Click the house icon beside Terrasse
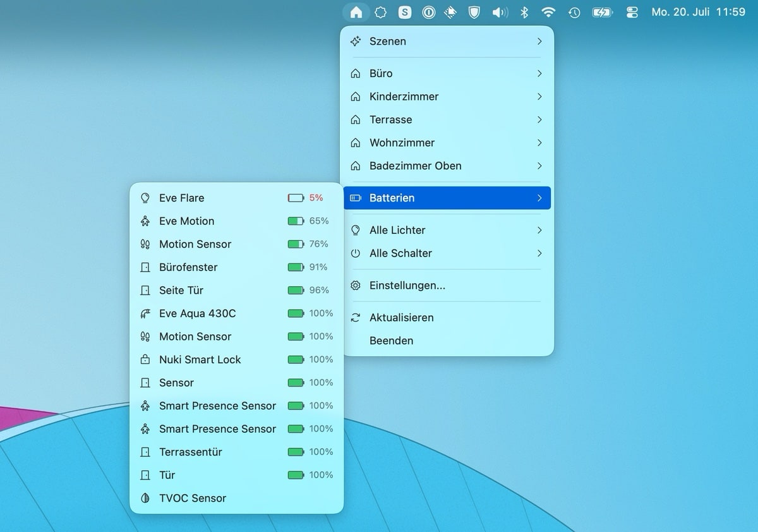758x532 pixels. click(x=356, y=119)
